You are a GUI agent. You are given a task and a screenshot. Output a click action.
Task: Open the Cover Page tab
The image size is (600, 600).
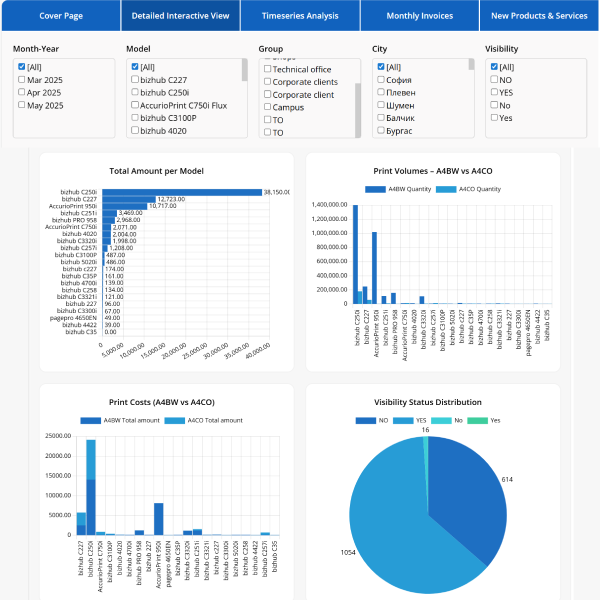pyautogui.click(x=60, y=16)
